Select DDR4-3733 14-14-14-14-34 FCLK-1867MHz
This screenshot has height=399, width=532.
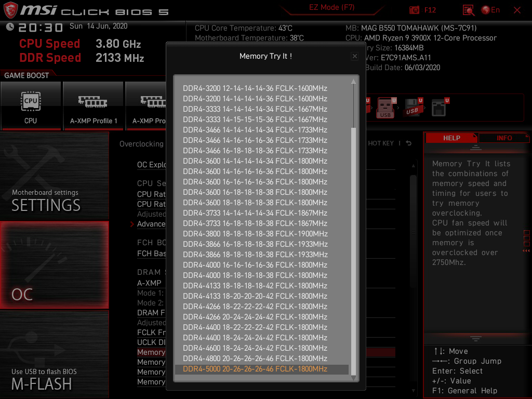[x=262, y=213]
